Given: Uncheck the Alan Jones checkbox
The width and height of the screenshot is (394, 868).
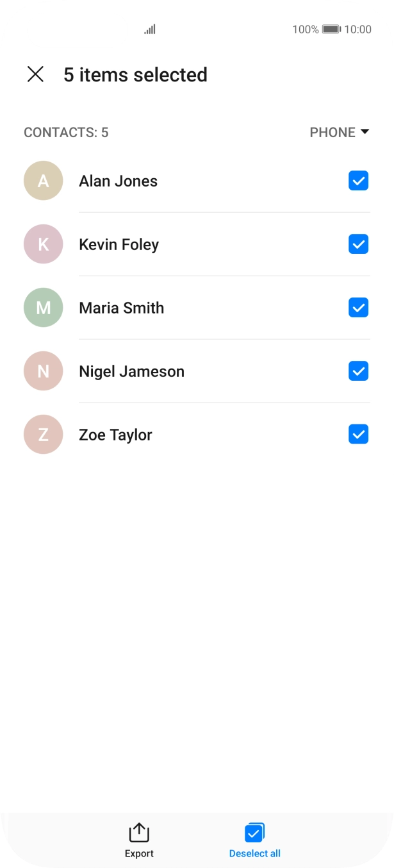Looking at the screenshot, I should tap(358, 181).
